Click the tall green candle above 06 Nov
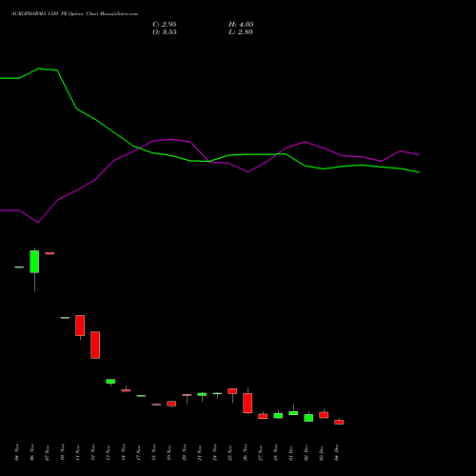 (x=34, y=262)
